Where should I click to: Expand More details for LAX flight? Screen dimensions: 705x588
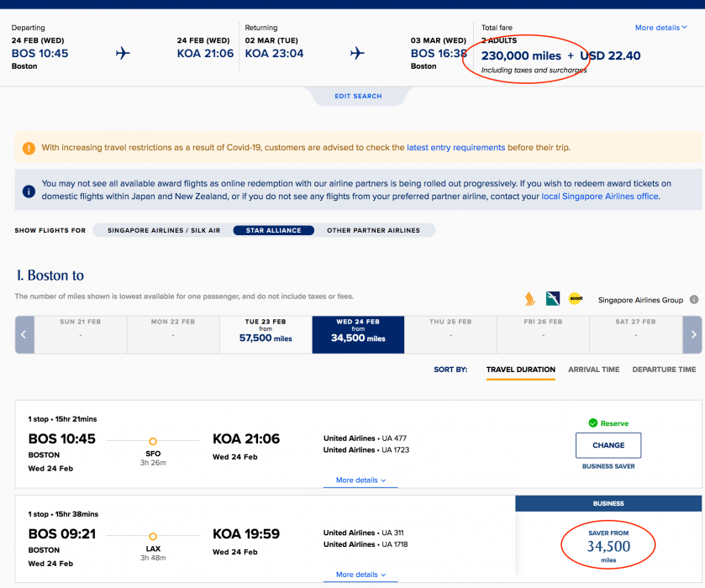click(360, 575)
